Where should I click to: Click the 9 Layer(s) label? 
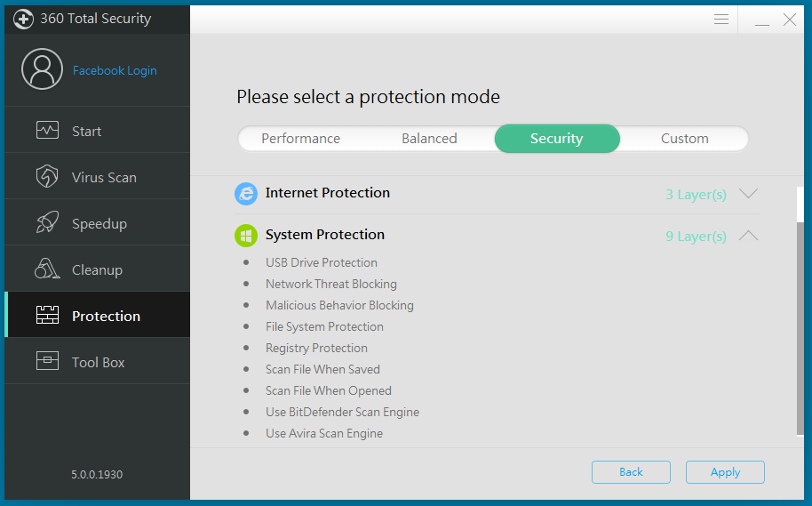[x=696, y=237]
